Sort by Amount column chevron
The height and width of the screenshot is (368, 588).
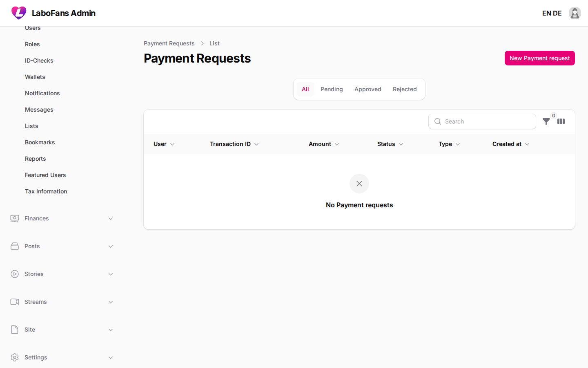pyautogui.click(x=337, y=144)
